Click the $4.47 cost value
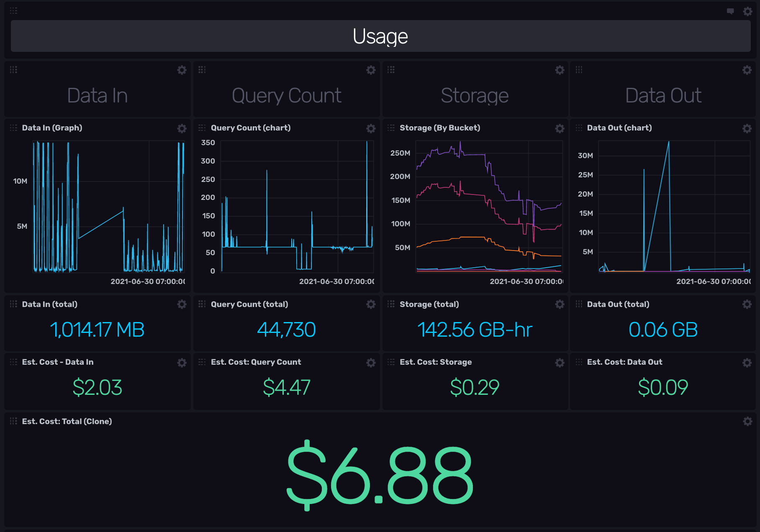 click(287, 387)
